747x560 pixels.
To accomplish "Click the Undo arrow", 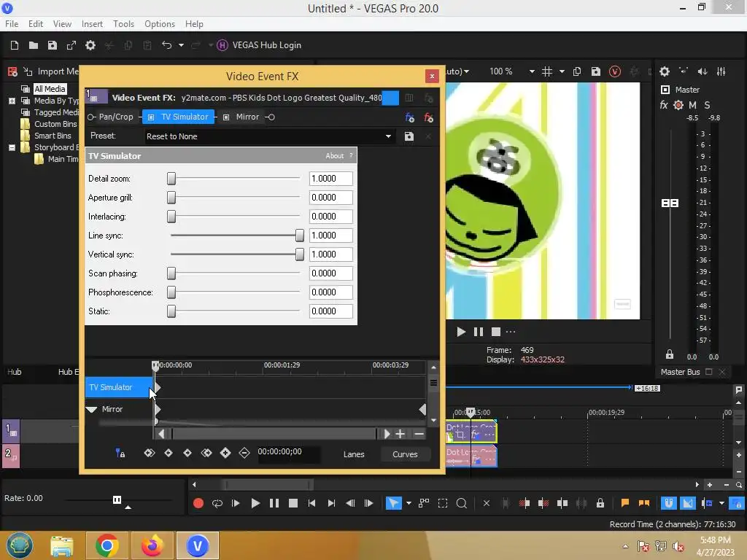I will 166,45.
